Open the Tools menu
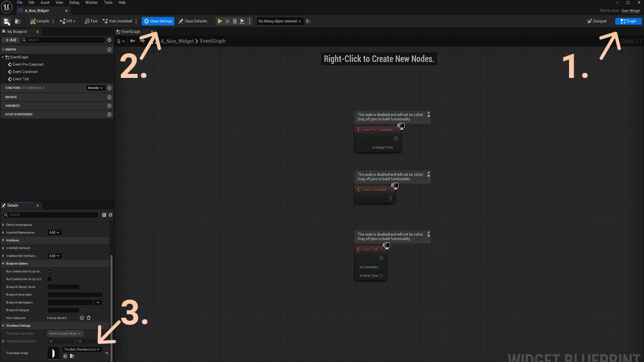This screenshot has width=644, height=362. tap(108, 3)
